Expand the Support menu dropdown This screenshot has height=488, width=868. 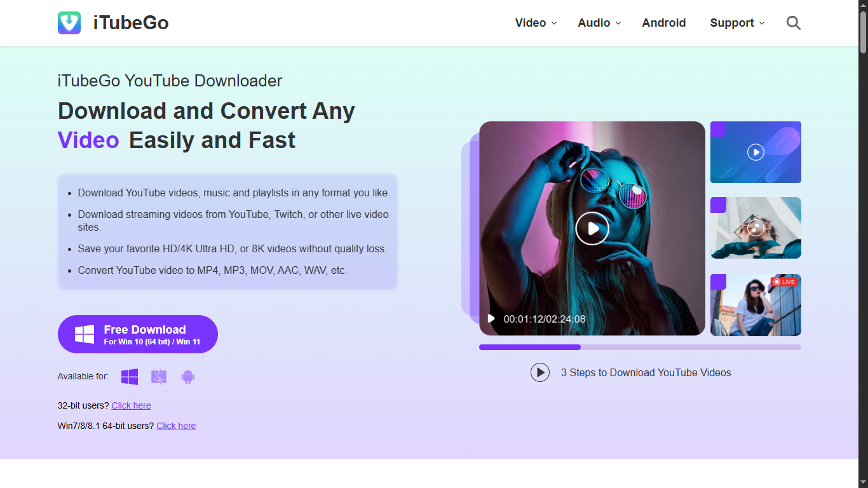point(737,23)
